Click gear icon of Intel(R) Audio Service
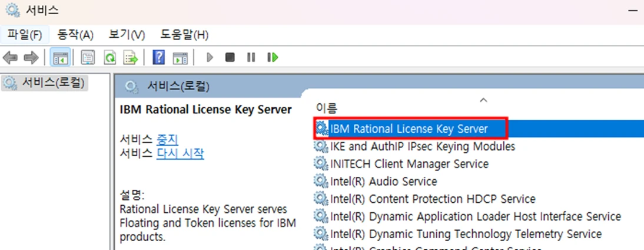 [321, 182]
